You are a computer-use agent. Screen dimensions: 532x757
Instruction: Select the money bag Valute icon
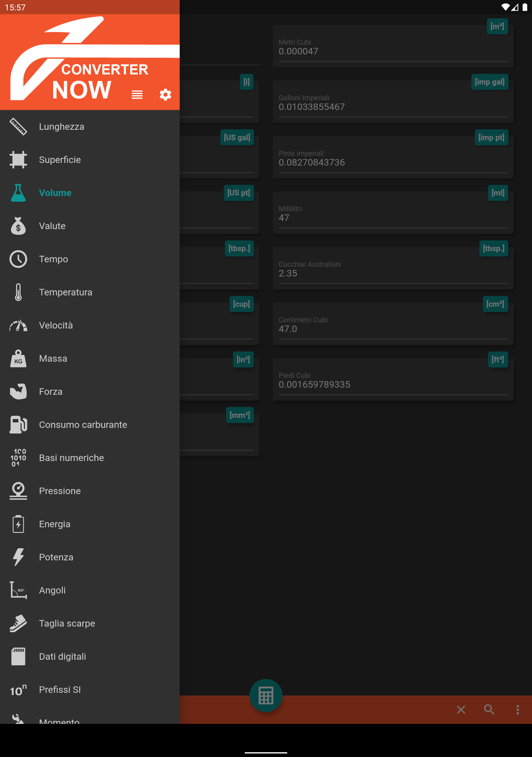point(18,226)
